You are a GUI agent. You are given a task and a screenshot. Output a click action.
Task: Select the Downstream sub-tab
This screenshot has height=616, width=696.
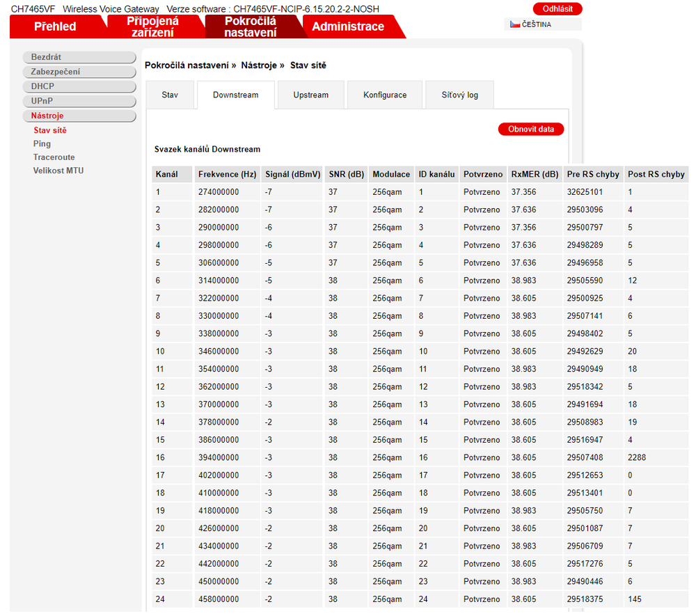point(235,95)
